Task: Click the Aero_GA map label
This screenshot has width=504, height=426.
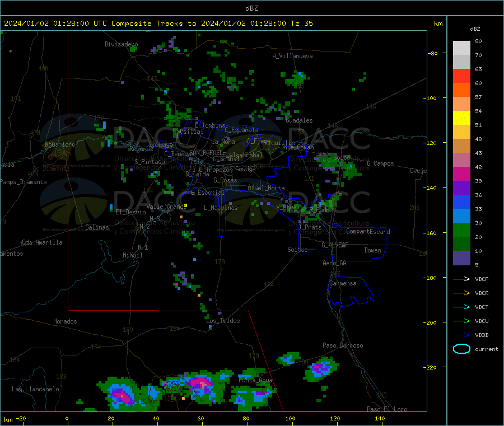Action: tap(334, 263)
